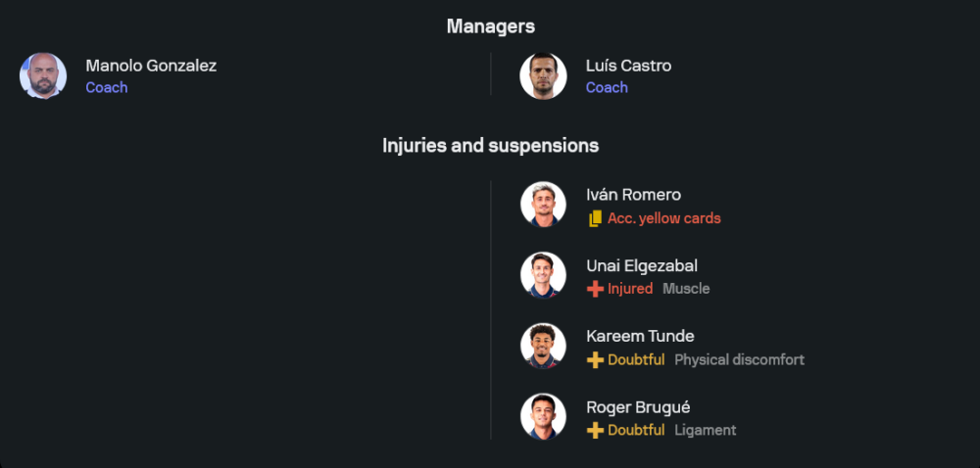Go to Roger Brugué's player page
Image resolution: width=980 pixels, height=468 pixels.
tap(638, 406)
